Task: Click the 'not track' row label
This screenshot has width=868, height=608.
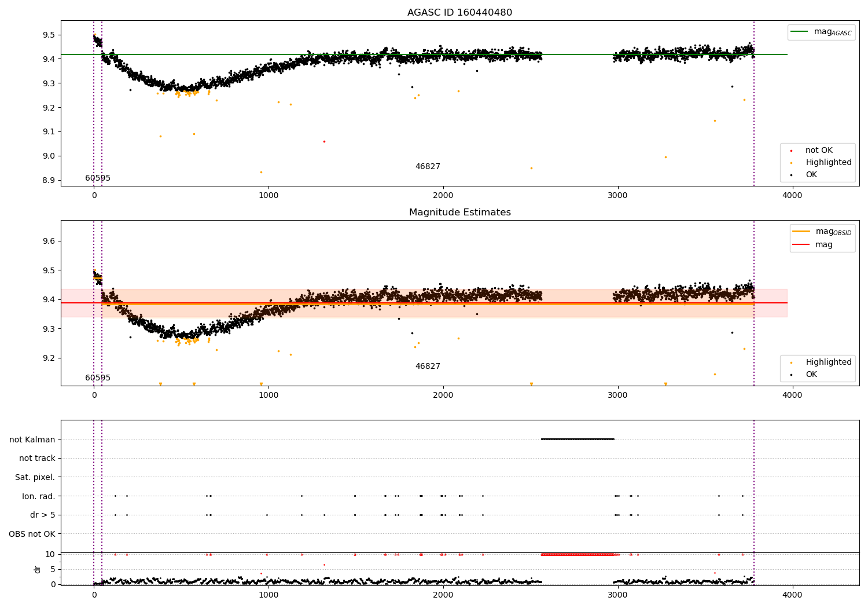Action: (37, 459)
